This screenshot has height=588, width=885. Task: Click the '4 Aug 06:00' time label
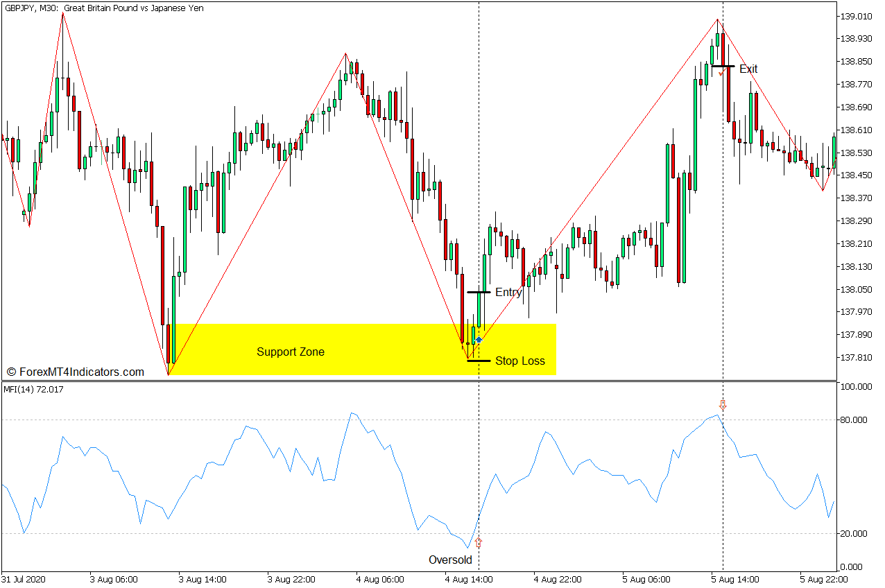pos(380,579)
